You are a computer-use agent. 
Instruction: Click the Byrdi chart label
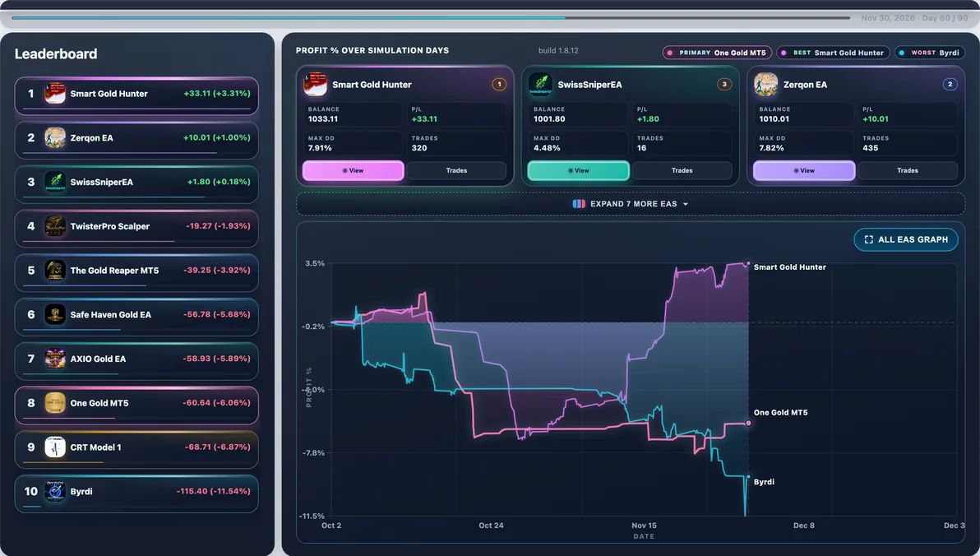click(x=764, y=482)
